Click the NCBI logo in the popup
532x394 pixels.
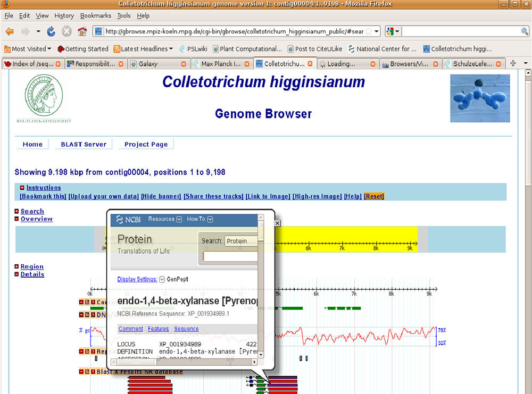(x=128, y=220)
